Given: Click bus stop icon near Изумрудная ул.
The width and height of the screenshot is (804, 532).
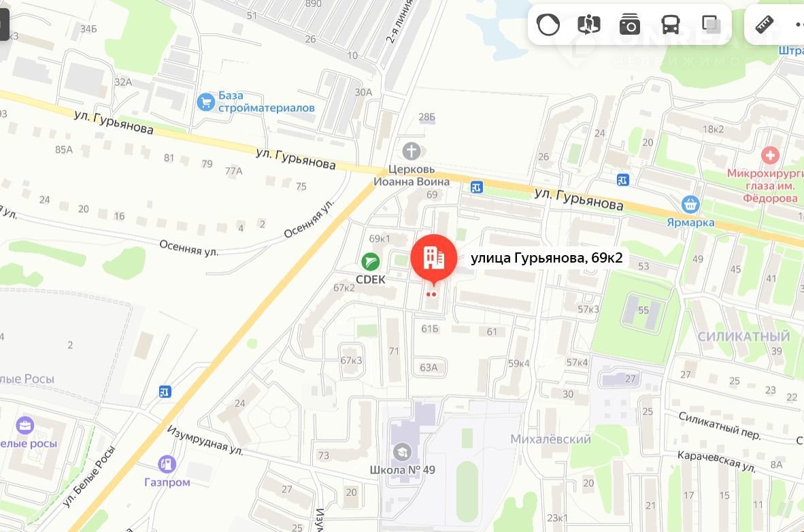Looking at the screenshot, I should [165, 392].
